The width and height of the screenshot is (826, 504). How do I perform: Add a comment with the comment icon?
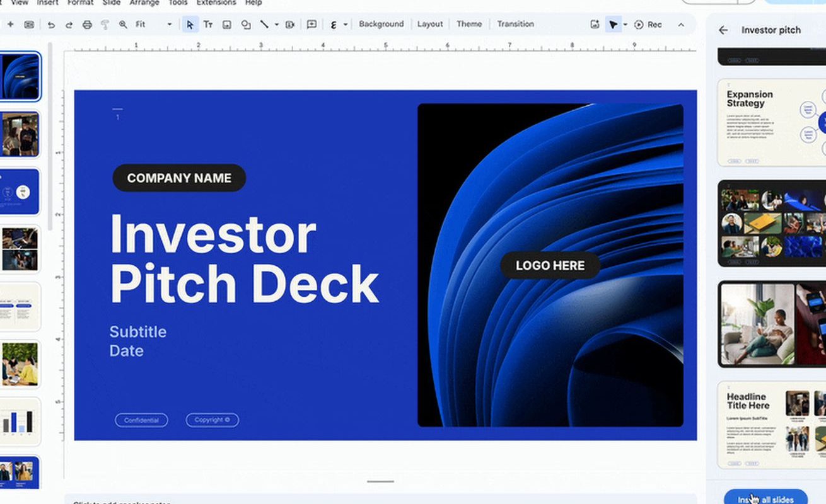pyautogui.click(x=311, y=25)
